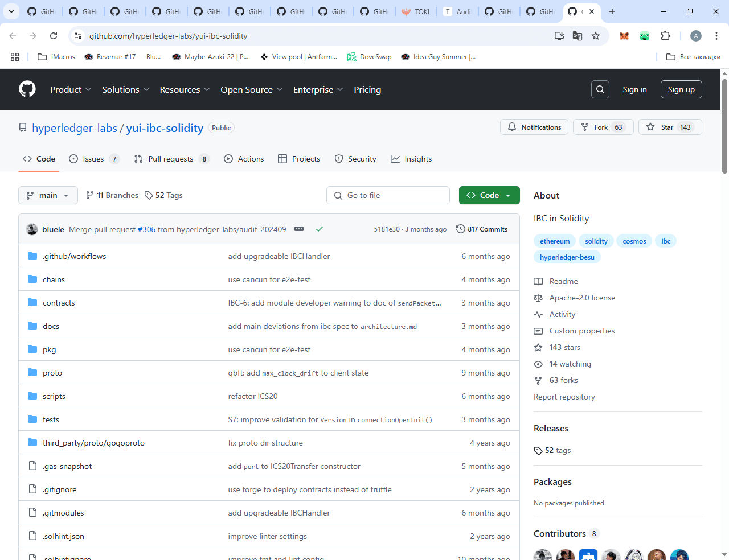This screenshot has width=729, height=560.
Task: Click Report repository link
Action: coord(564,397)
